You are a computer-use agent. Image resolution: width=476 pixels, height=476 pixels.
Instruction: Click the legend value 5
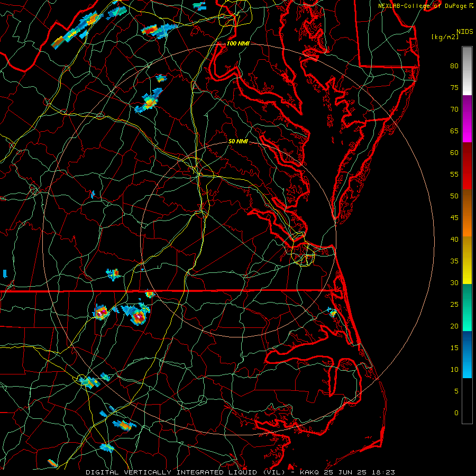click(x=456, y=391)
